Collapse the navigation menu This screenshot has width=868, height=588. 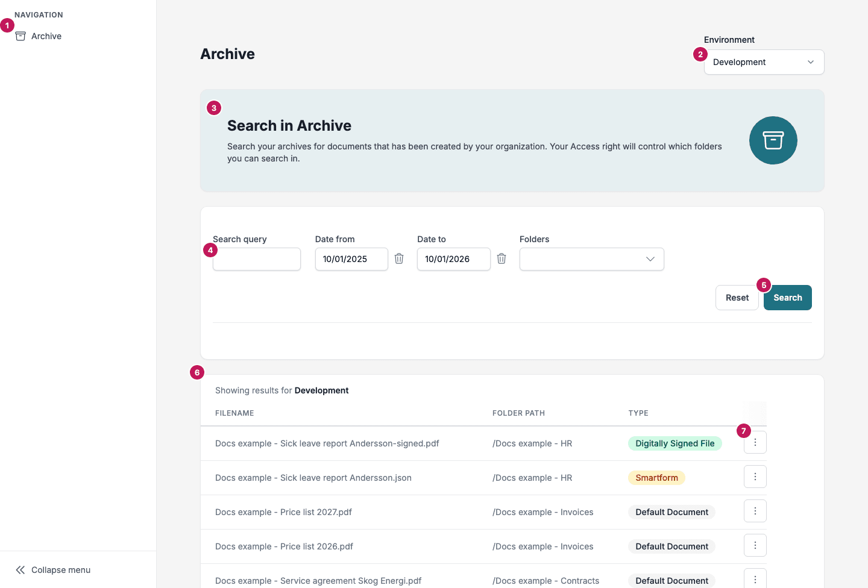click(x=53, y=570)
